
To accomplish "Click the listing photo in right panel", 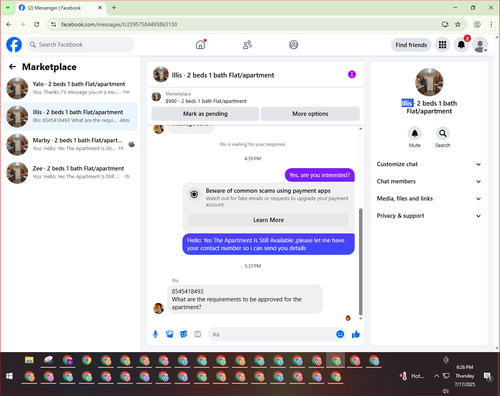I will click(429, 82).
